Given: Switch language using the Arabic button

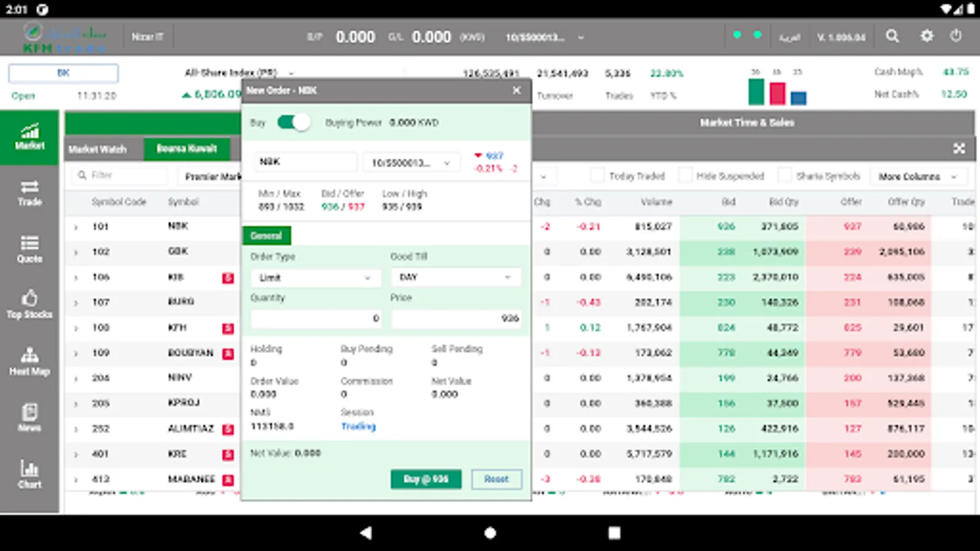Looking at the screenshot, I should (790, 37).
